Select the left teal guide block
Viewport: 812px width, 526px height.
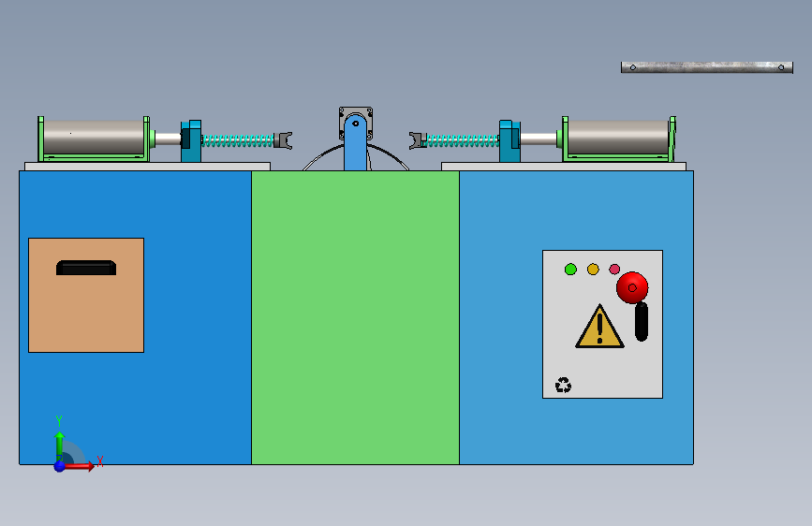(x=191, y=140)
